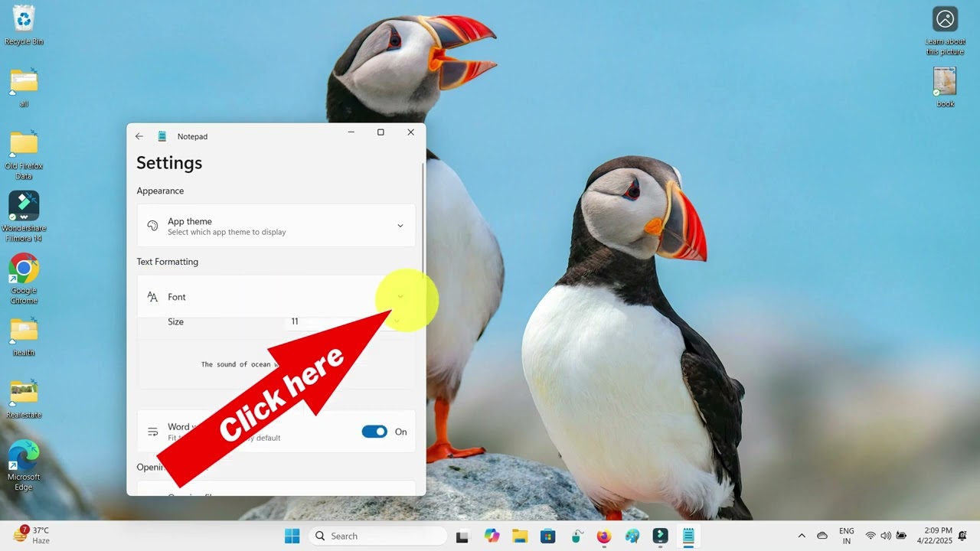The height and width of the screenshot is (551, 980).
Task: Open Microsoft Store from the taskbar
Action: coord(548,536)
